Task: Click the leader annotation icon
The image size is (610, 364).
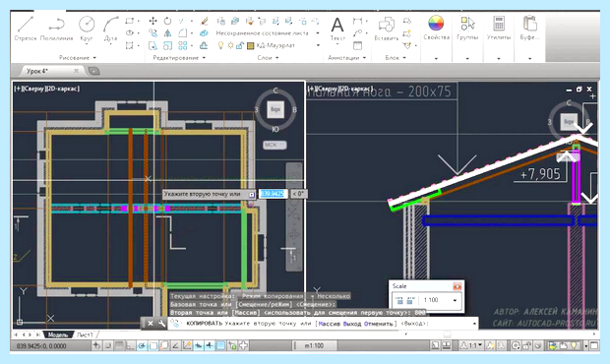Action: (x=357, y=33)
